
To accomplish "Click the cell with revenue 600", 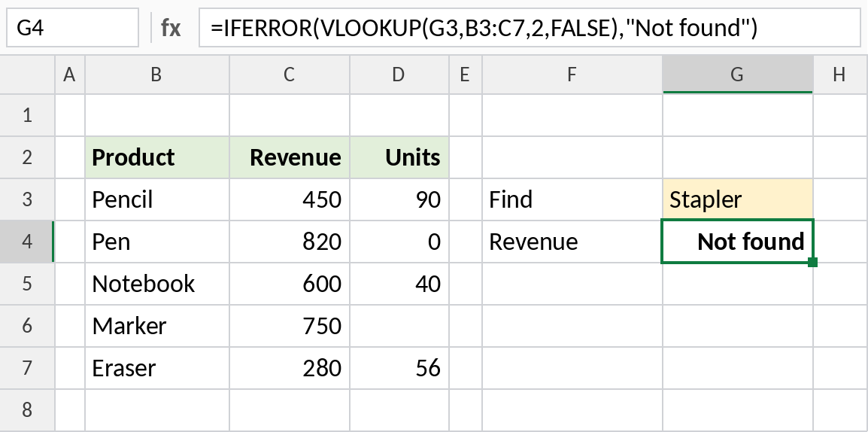I will click(290, 284).
